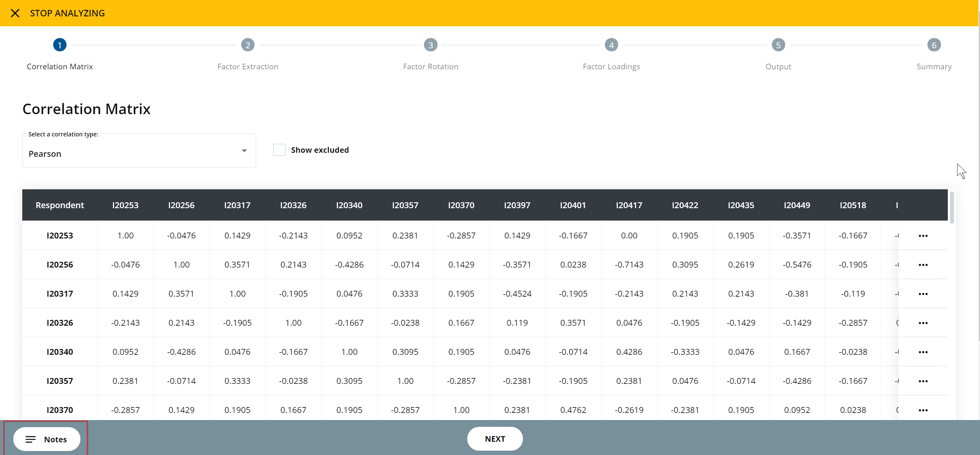
Task: Open the more options dots for row I20253
Action: tap(923, 236)
